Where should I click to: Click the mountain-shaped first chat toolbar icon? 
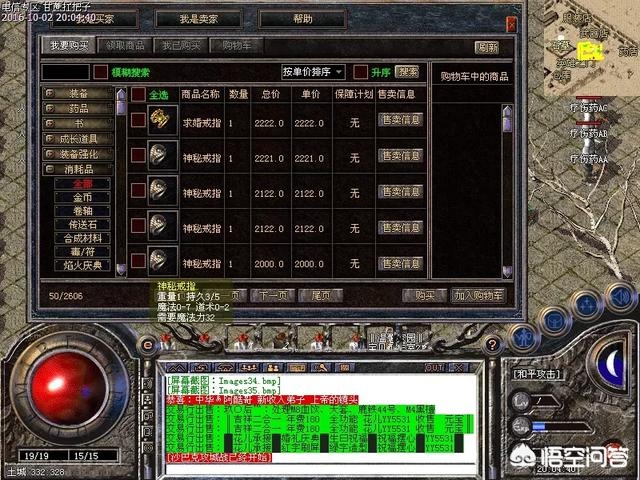click(176, 368)
